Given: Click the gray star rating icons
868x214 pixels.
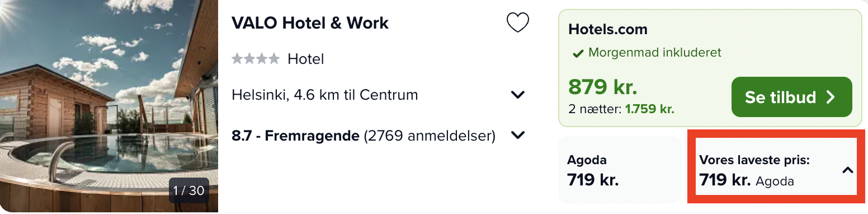Looking at the screenshot, I should 256,59.
